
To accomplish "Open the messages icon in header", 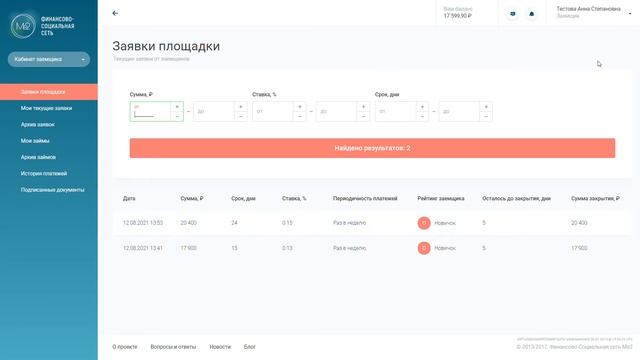I will [513, 14].
